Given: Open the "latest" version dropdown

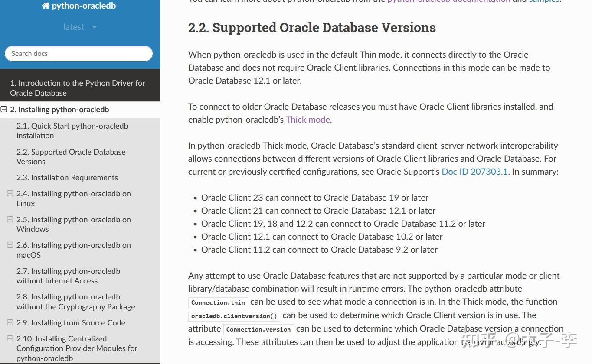Looking at the screenshot, I should click(x=80, y=27).
